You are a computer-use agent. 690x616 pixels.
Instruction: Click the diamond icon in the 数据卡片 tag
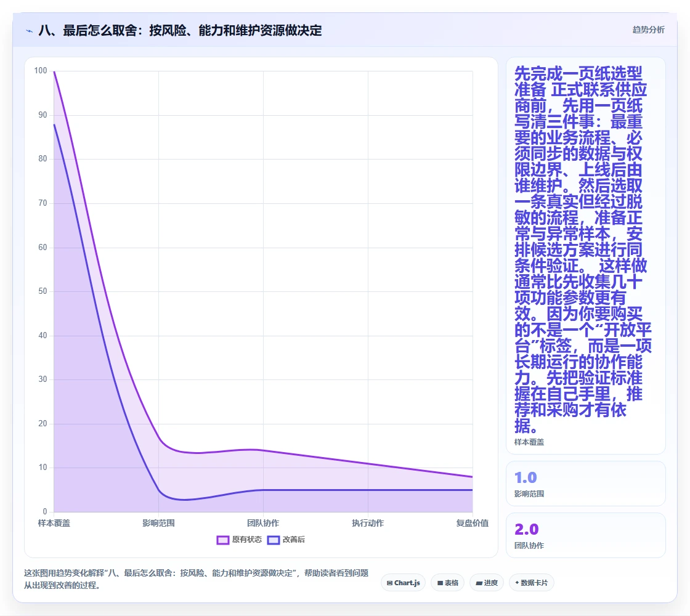(517, 583)
